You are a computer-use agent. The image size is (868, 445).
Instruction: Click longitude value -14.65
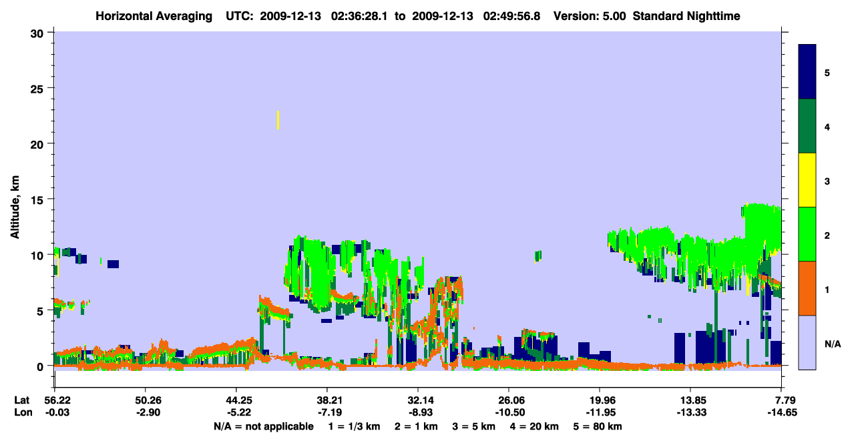782,413
